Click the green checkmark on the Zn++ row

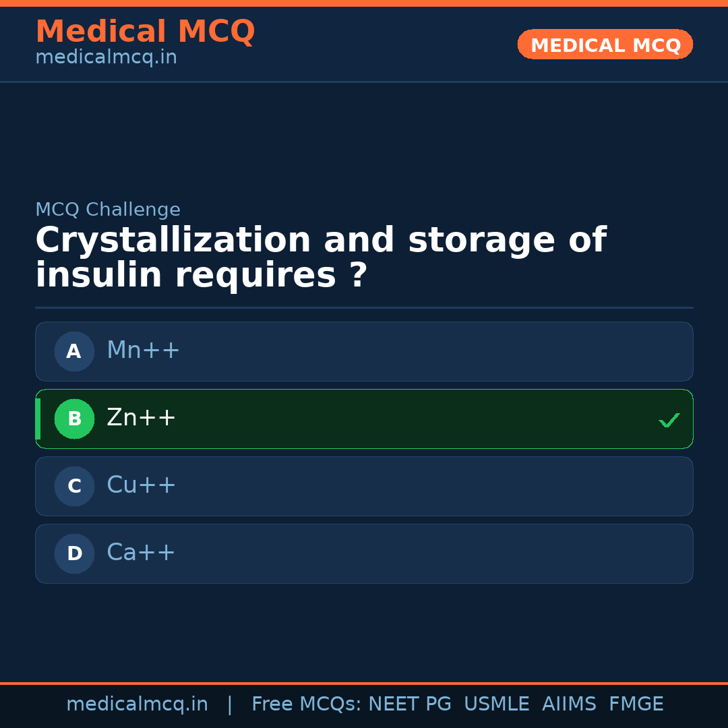(669, 421)
